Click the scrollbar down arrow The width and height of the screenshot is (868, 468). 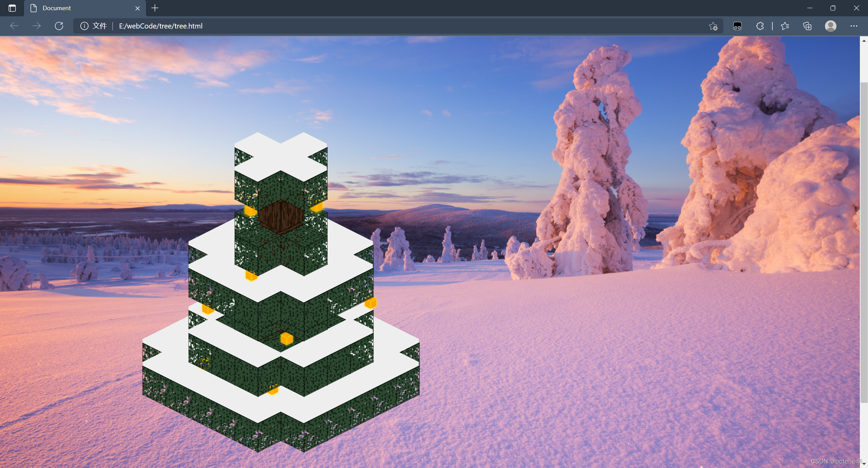864,464
